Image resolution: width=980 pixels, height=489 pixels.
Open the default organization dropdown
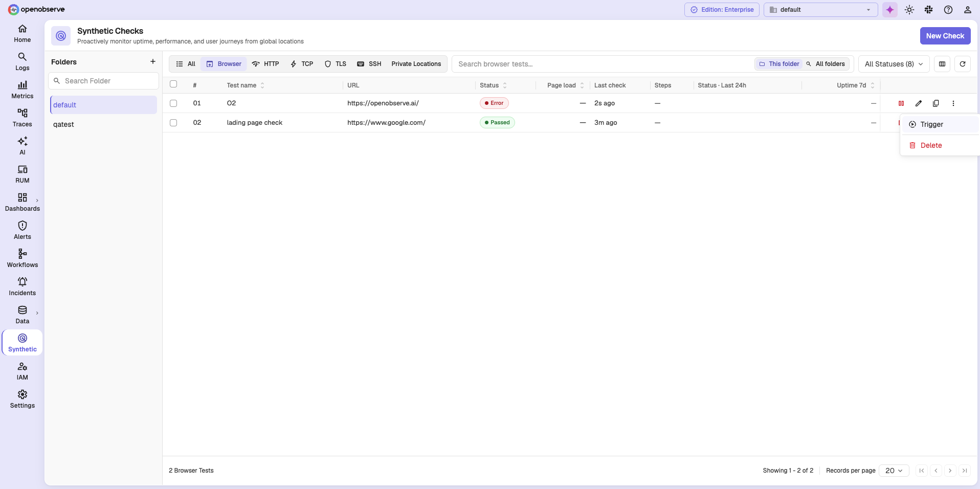(820, 10)
